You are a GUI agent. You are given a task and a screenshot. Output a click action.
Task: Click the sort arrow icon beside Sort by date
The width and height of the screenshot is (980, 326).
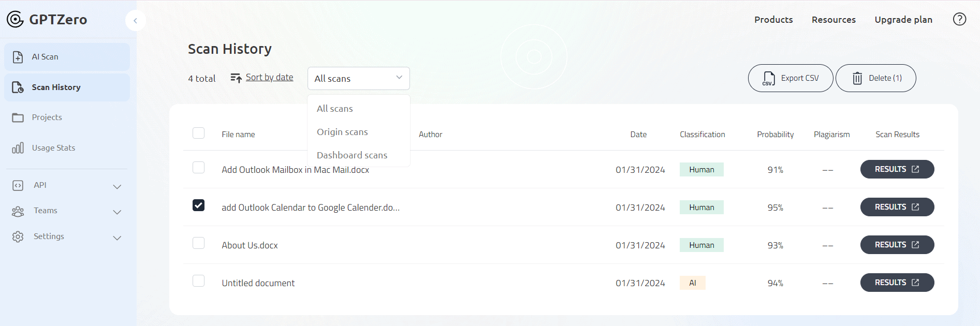[x=236, y=78]
